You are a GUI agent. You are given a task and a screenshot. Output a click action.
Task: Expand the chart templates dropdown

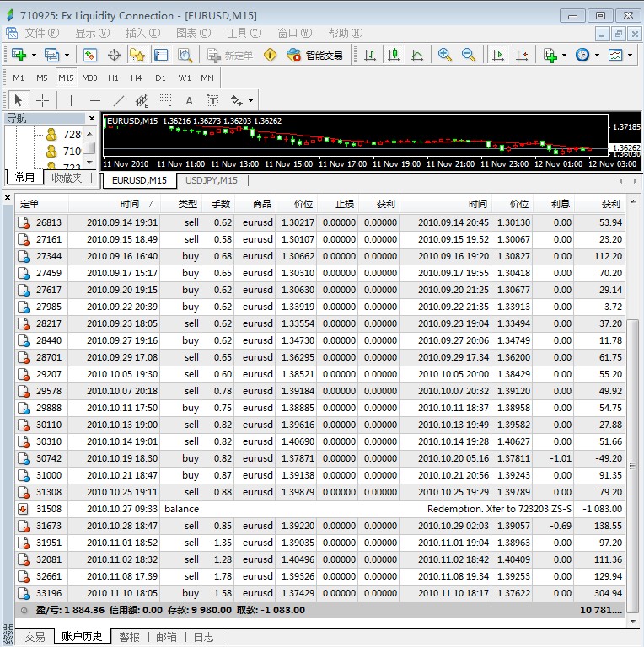click(x=631, y=55)
